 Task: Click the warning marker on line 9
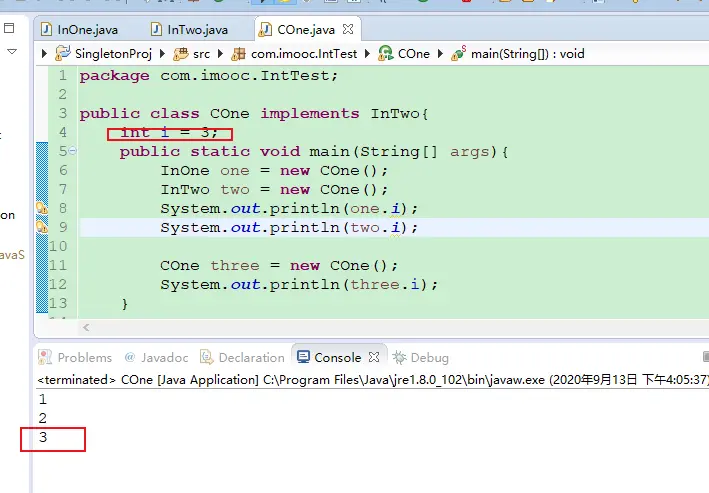tap(42, 227)
